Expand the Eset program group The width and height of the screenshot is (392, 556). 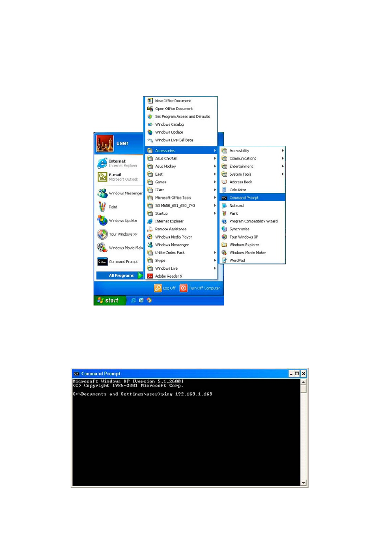181,174
